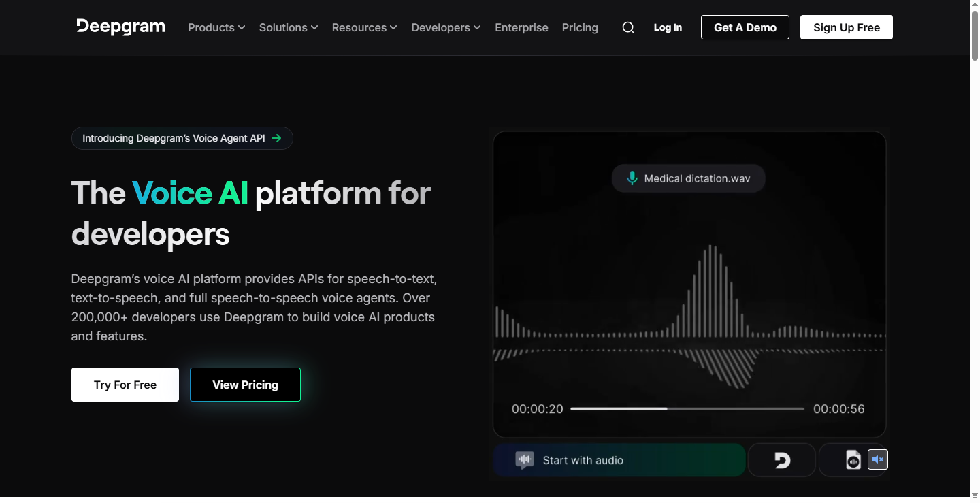Click the Start with audio button
This screenshot has height=503, width=980.
point(619,460)
